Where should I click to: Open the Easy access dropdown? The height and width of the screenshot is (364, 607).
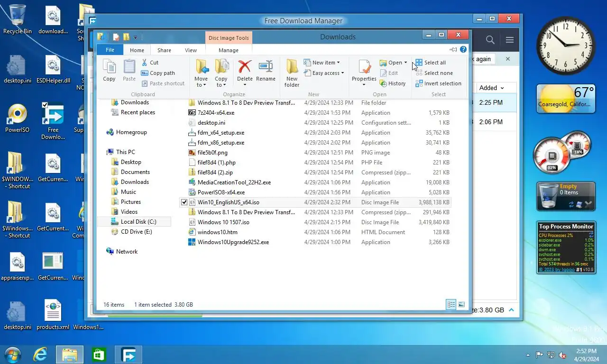tap(323, 73)
